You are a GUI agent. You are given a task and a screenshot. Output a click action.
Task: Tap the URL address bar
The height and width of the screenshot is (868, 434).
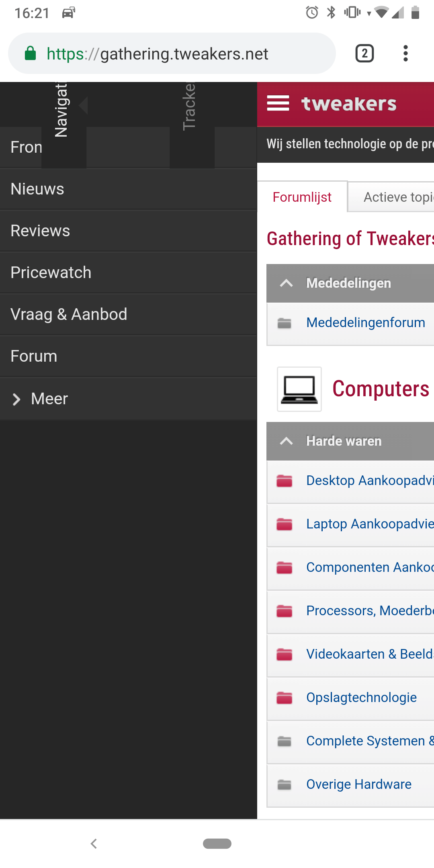(177, 53)
